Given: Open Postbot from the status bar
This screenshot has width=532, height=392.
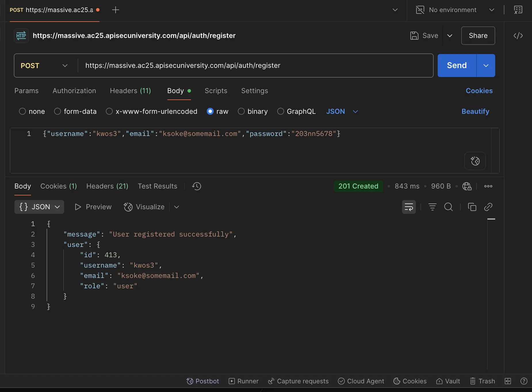Looking at the screenshot, I should point(203,381).
